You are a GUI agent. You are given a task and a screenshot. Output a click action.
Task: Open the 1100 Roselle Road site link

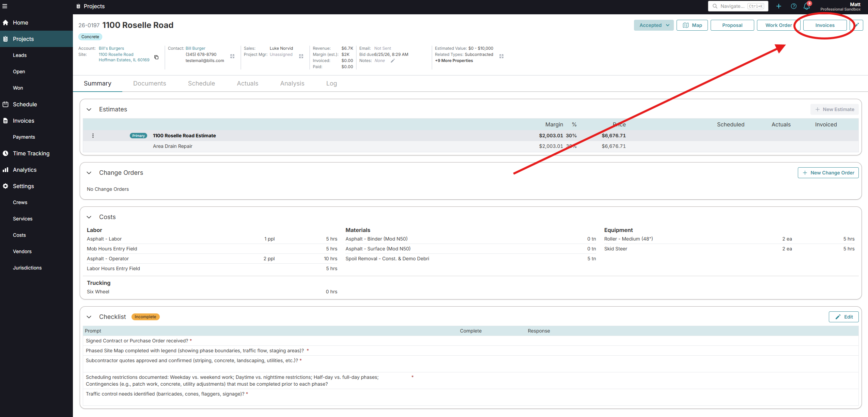[x=124, y=57]
